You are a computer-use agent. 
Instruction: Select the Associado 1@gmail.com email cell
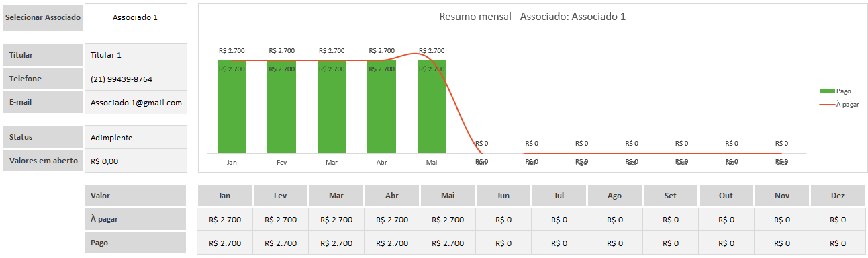136,102
